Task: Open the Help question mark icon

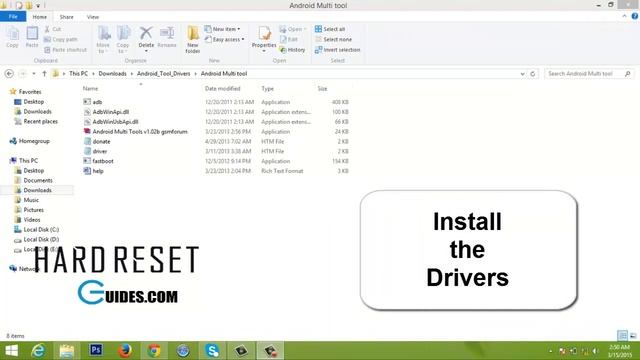Action: tap(634, 16)
